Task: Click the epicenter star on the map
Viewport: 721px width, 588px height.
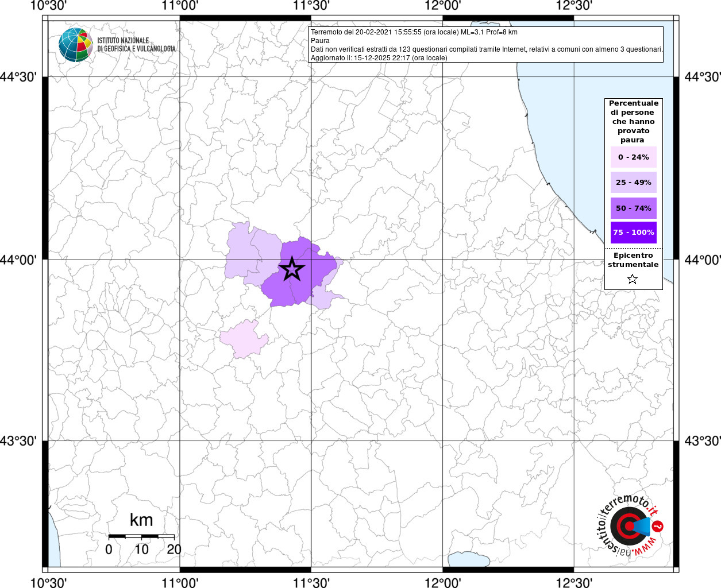Action: click(x=292, y=269)
